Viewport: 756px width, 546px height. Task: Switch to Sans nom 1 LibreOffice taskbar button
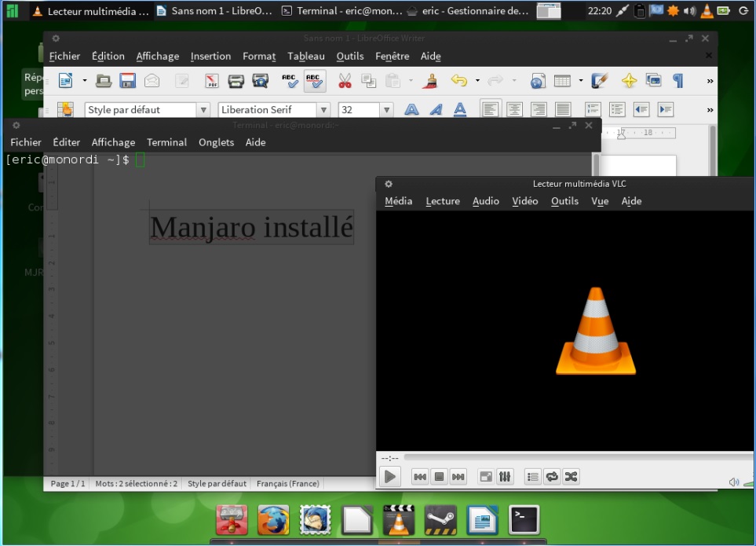click(216, 11)
